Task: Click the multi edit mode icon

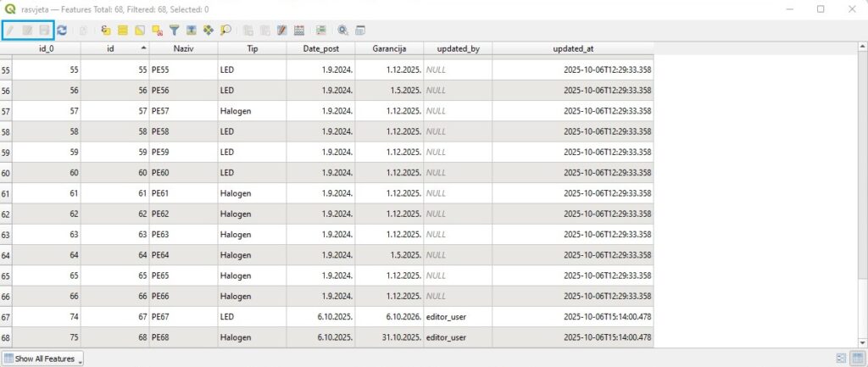Action: tap(27, 31)
